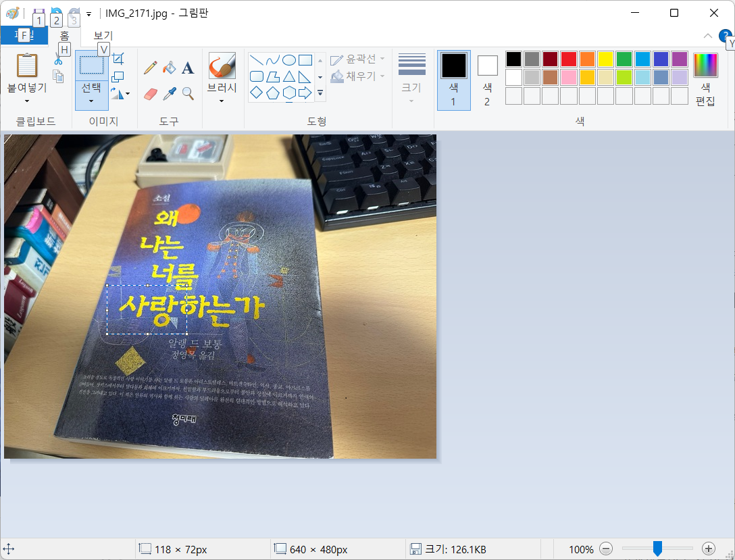Click the Cut scissors icon

[58, 59]
